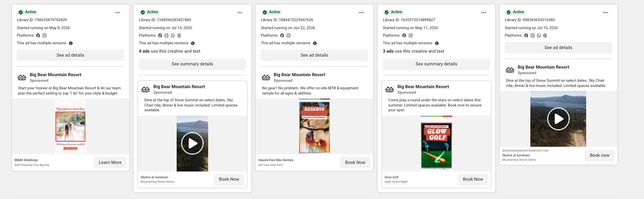
Task: Click the multiple versions info icon on ad 1884475225947636
Action: [x=315, y=43]
